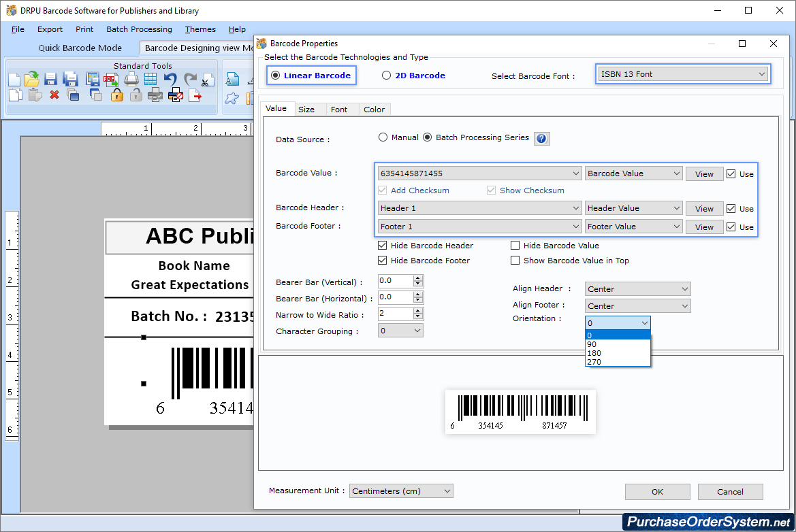The width and height of the screenshot is (796, 532).
Task: Uncheck Hide Barcode Header
Action: pos(383,246)
